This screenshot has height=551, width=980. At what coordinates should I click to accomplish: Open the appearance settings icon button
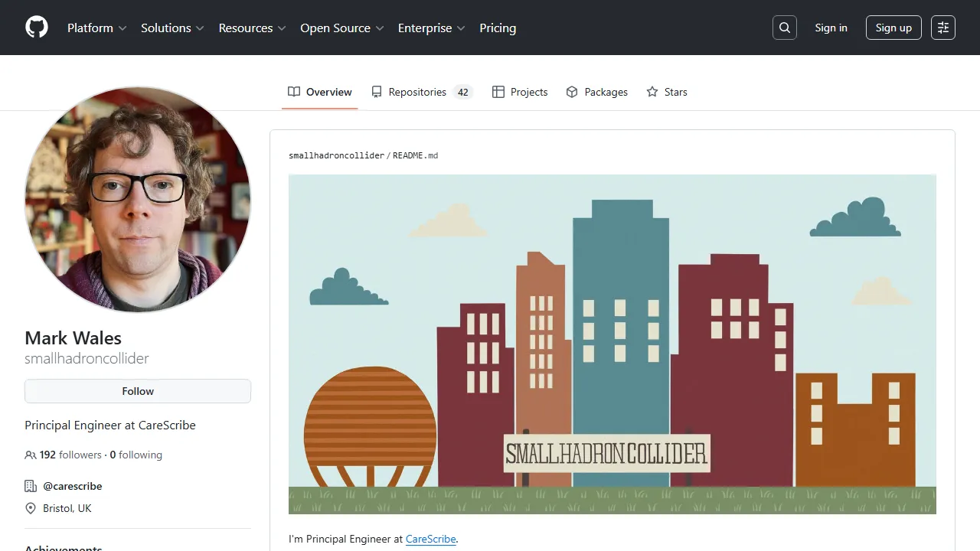click(x=943, y=28)
